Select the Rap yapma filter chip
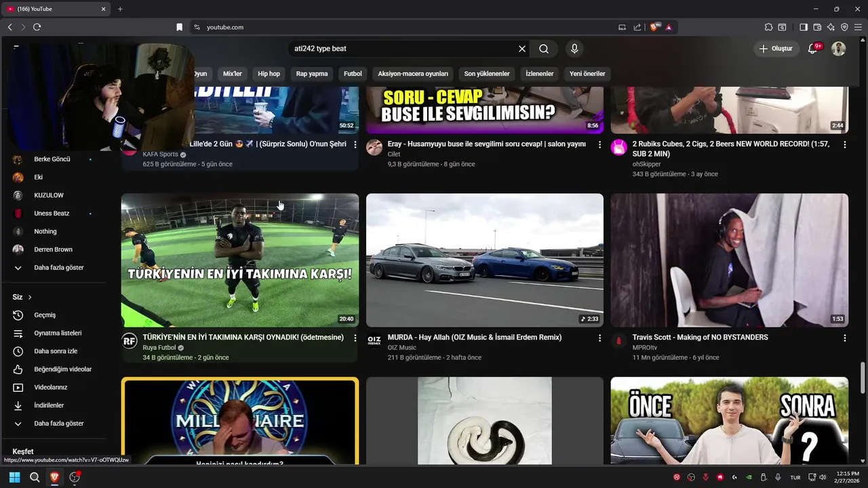This screenshot has width=868, height=488. (x=312, y=74)
